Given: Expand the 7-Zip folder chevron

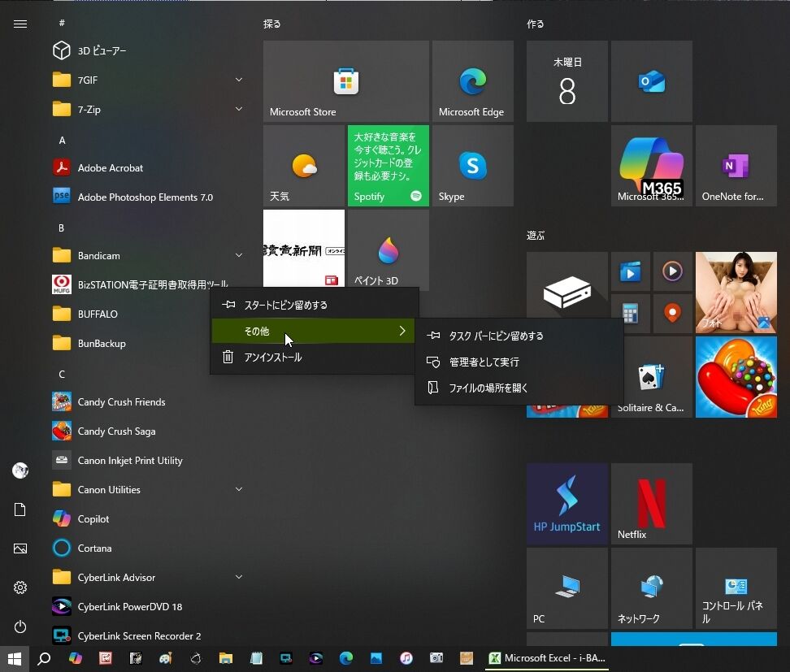Looking at the screenshot, I should point(239,109).
